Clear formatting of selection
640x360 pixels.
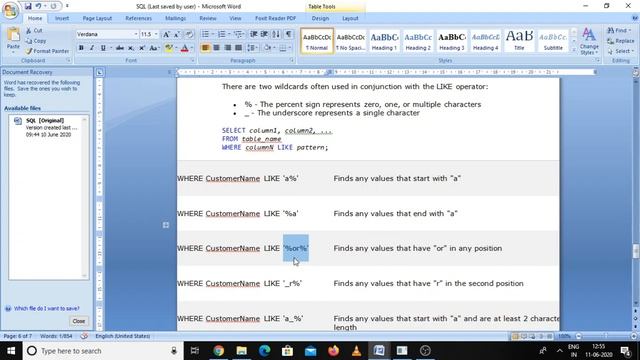click(189, 35)
